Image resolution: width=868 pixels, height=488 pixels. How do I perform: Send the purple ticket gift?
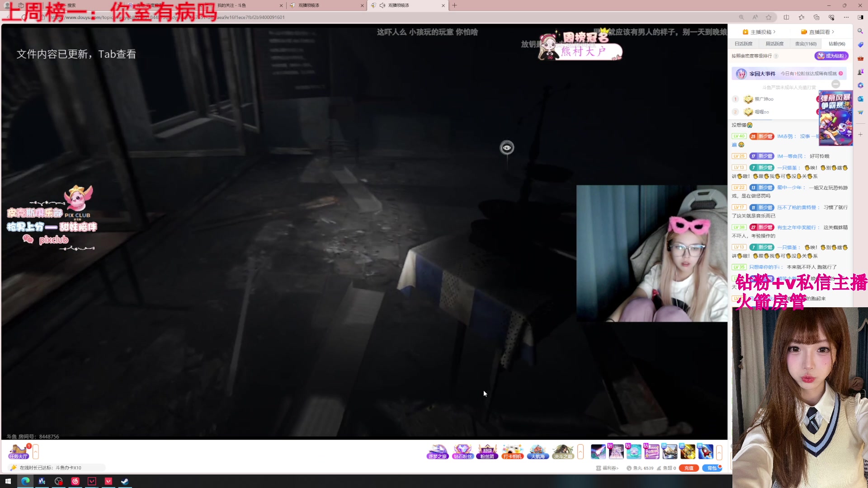651,451
